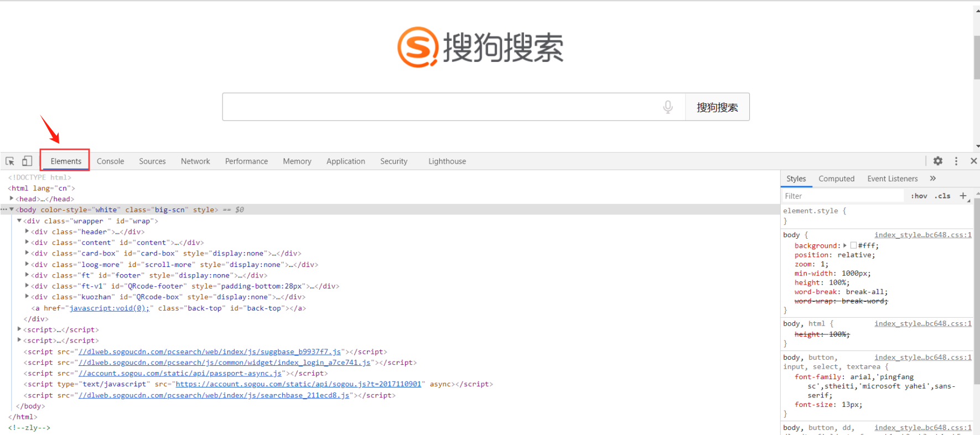Viewport: 980px width, 435px height.
Task: Open index_style css link for body, html rule
Action: [923, 324]
